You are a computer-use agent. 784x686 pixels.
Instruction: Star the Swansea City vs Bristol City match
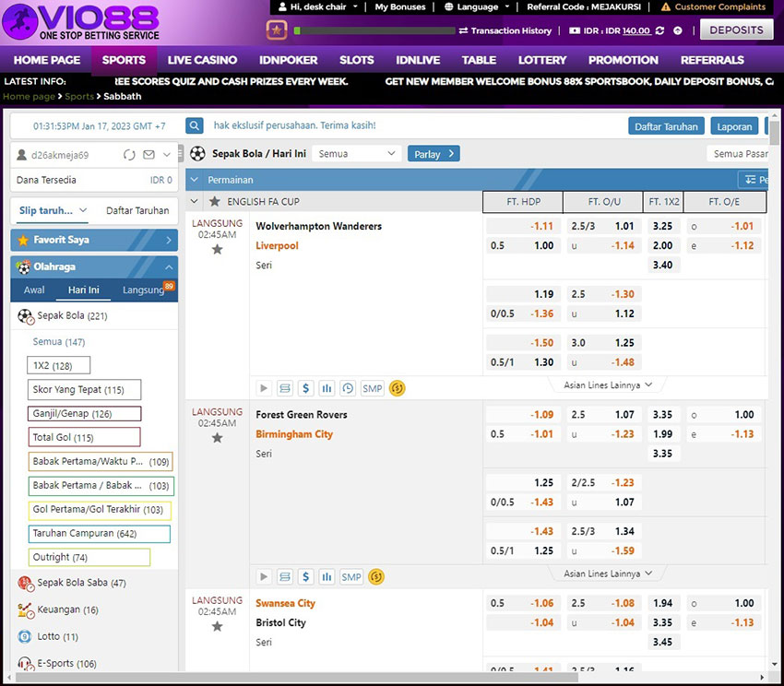pos(218,626)
